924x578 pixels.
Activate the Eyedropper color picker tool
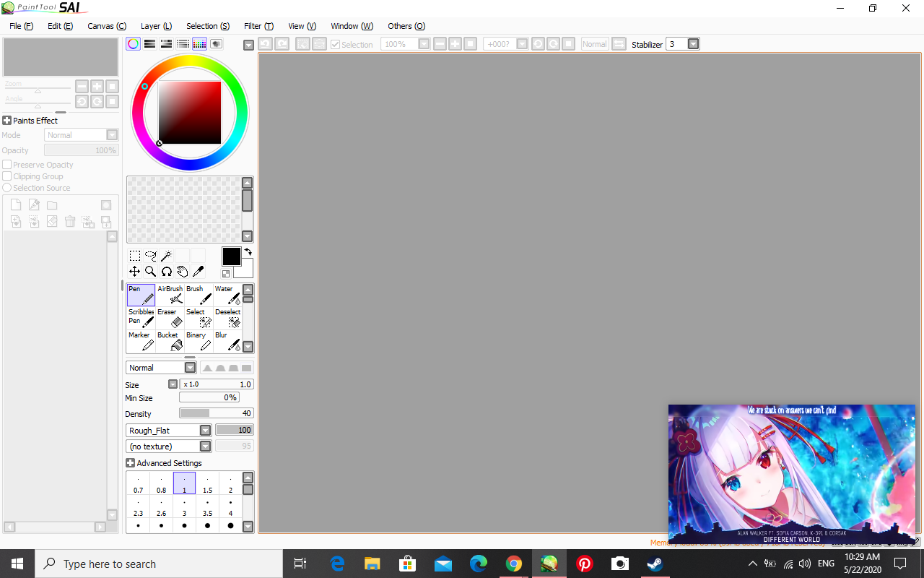click(x=198, y=272)
